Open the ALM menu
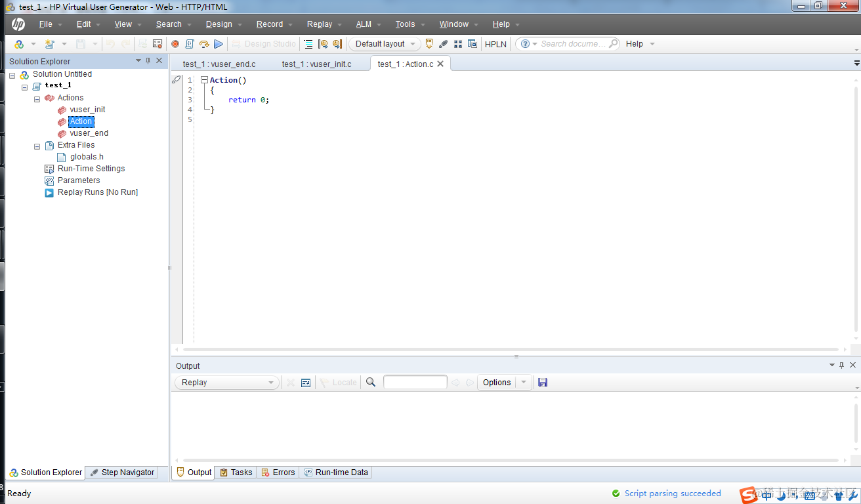The width and height of the screenshot is (861, 504). click(x=364, y=24)
